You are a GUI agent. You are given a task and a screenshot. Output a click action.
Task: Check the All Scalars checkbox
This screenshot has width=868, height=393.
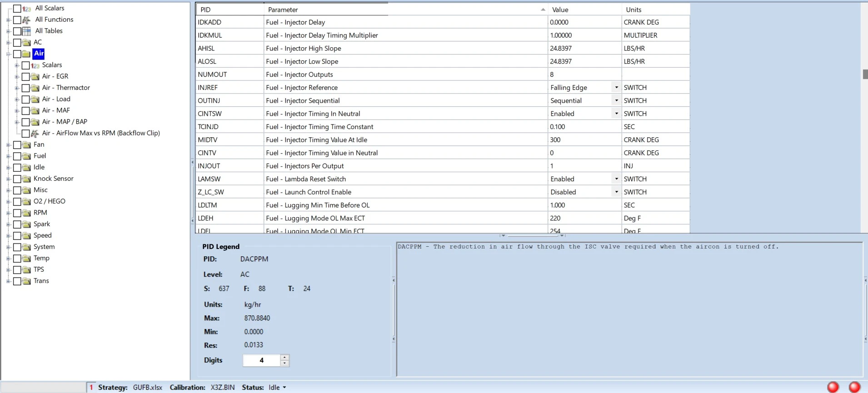[17, 9]
